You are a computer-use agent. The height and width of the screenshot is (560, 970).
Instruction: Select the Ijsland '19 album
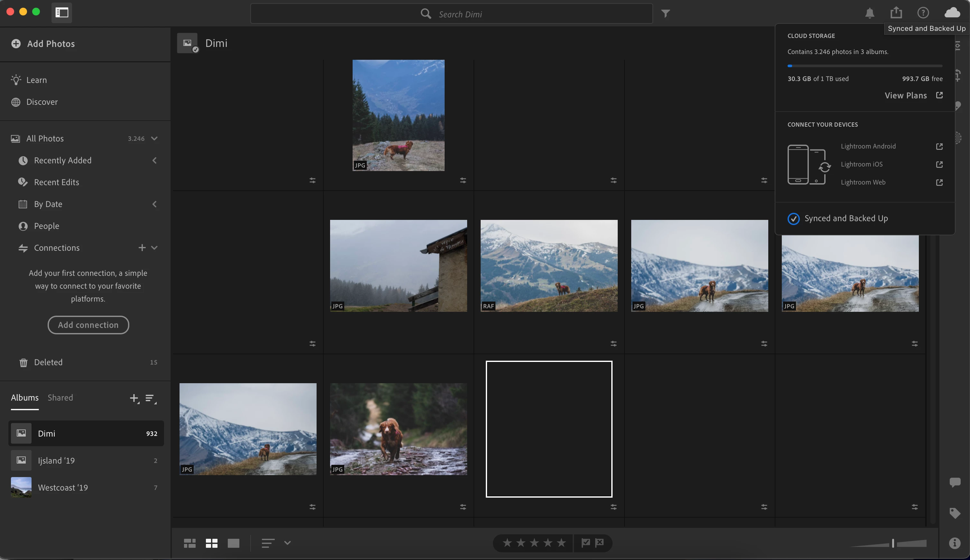(x=56, y=460)
